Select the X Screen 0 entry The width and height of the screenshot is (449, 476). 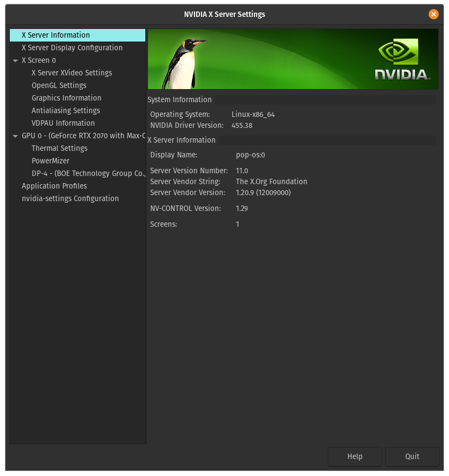[39, 61]
